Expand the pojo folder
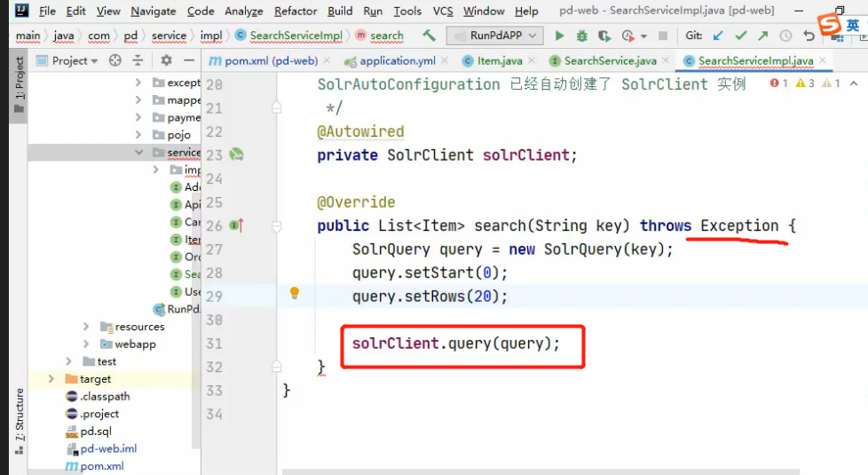868x475 pixels. (138, 135)
